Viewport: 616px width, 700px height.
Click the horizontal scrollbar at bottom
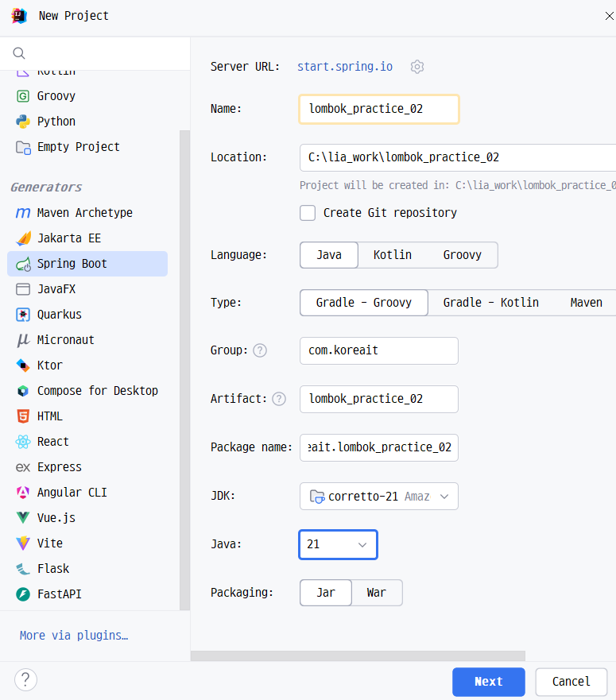pos(358,656)
